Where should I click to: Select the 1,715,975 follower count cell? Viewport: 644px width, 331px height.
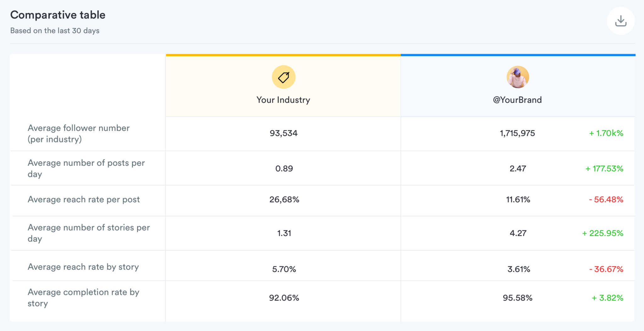[x=518, y=133]
